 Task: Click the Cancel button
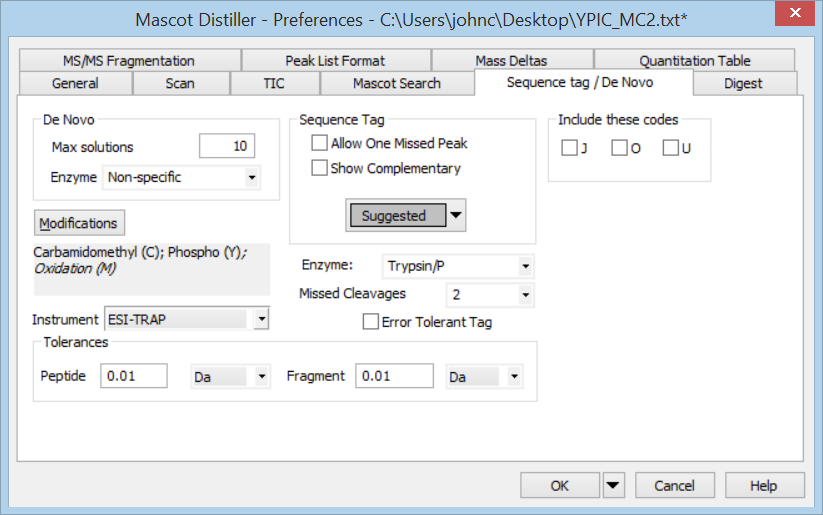[674, 486]
